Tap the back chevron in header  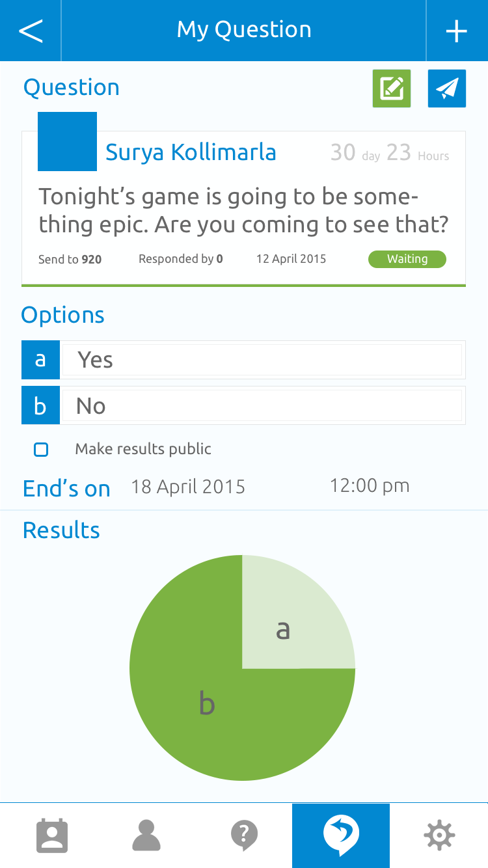[x=30, y=30]
